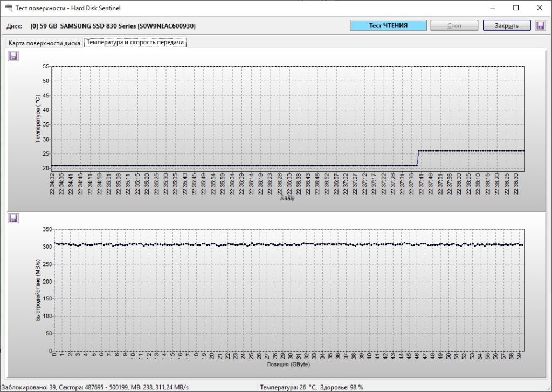Switch to the Карта поверхности диска tab

click(44, 43)
